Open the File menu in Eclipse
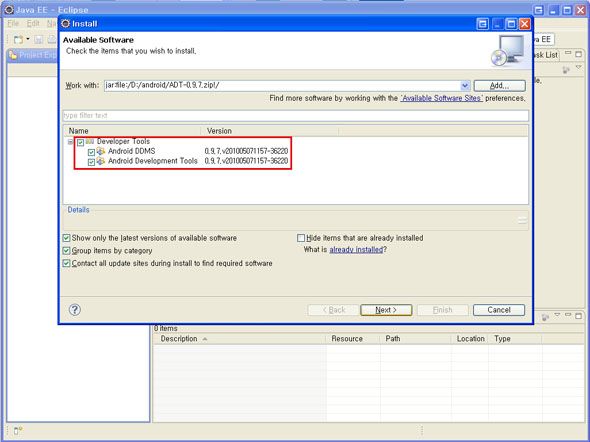 pos(13,24)
